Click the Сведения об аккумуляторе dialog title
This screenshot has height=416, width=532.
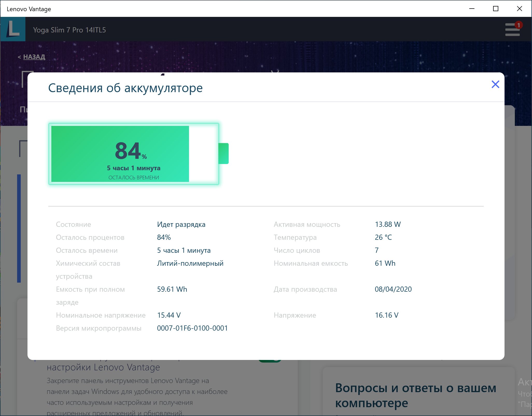tap(125, 88)
